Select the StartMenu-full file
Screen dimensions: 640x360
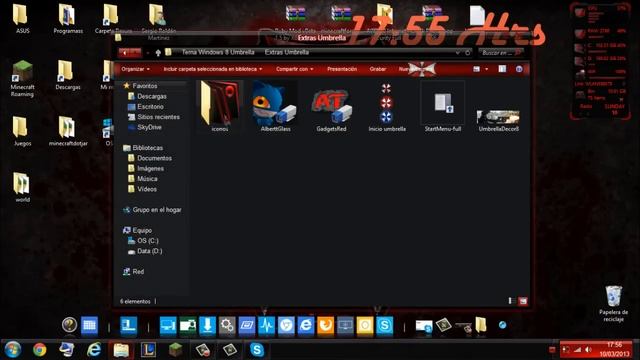coord(442,107)
